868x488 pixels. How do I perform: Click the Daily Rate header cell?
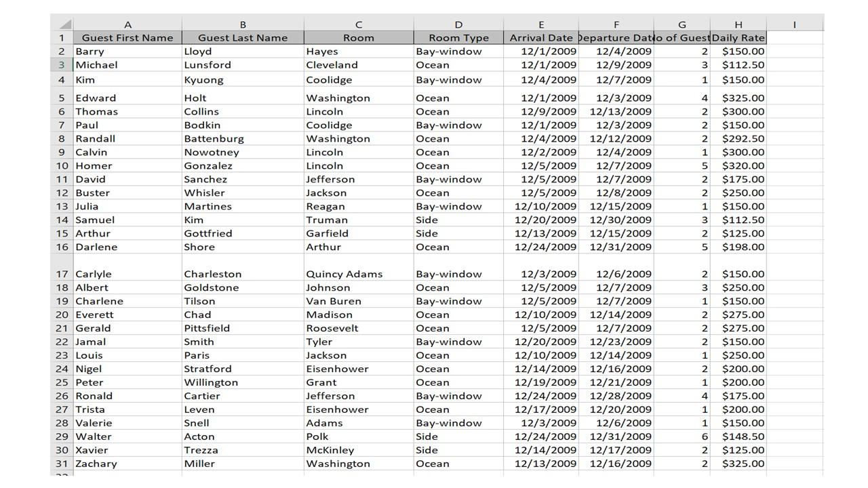tap(738, 37)
